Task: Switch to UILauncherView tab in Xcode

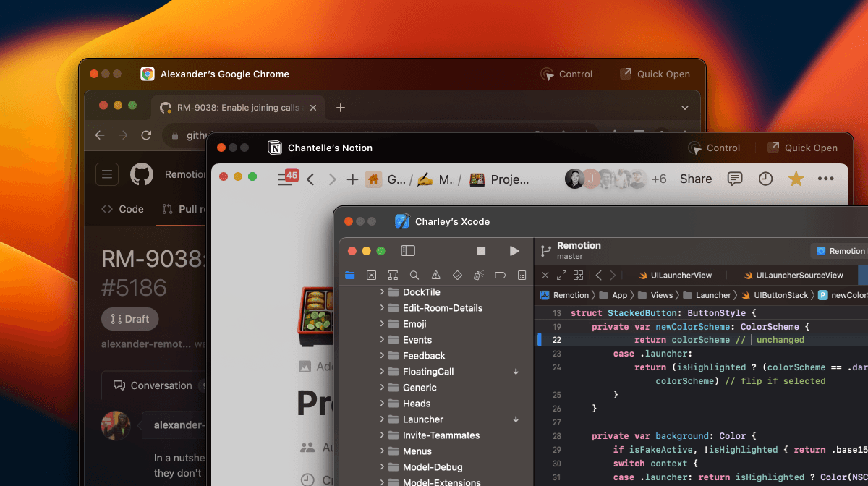Action: tap(675, 276)
